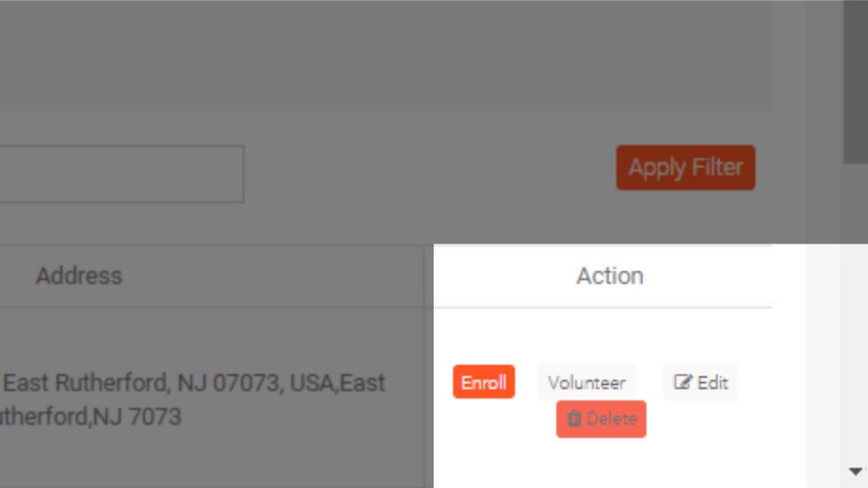868x488 pixels.
Task: Click the second address line ending 7073
Action: click(x=91, y=416)
